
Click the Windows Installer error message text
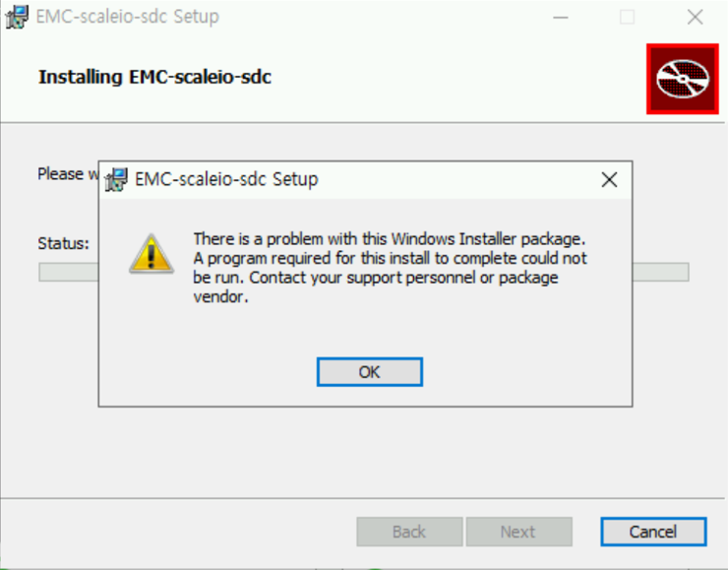[390, 268]
